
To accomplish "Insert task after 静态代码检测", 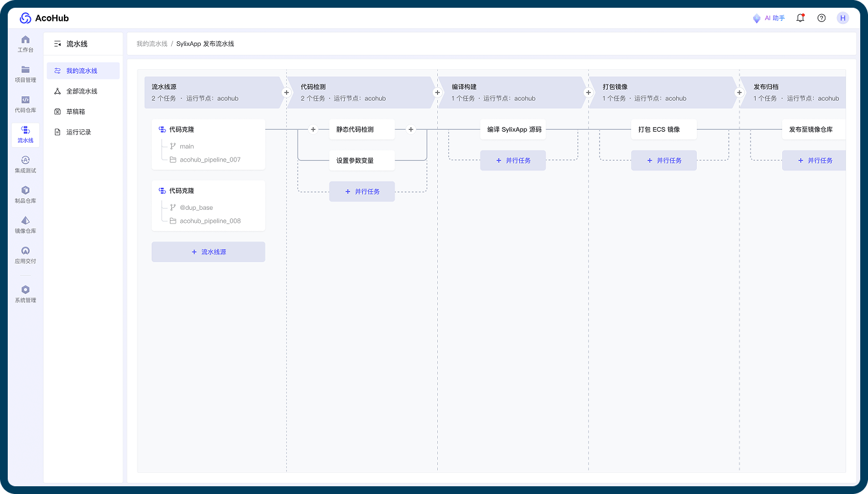I will point(411,129).
